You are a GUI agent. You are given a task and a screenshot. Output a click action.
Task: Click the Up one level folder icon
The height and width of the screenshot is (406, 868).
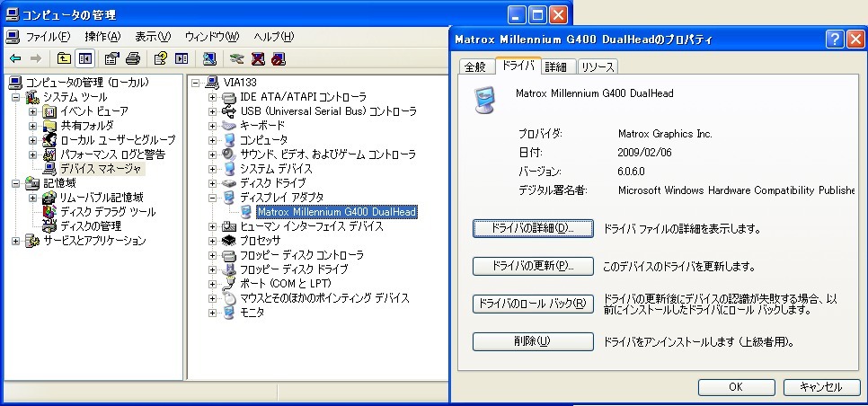click(64, 58)
